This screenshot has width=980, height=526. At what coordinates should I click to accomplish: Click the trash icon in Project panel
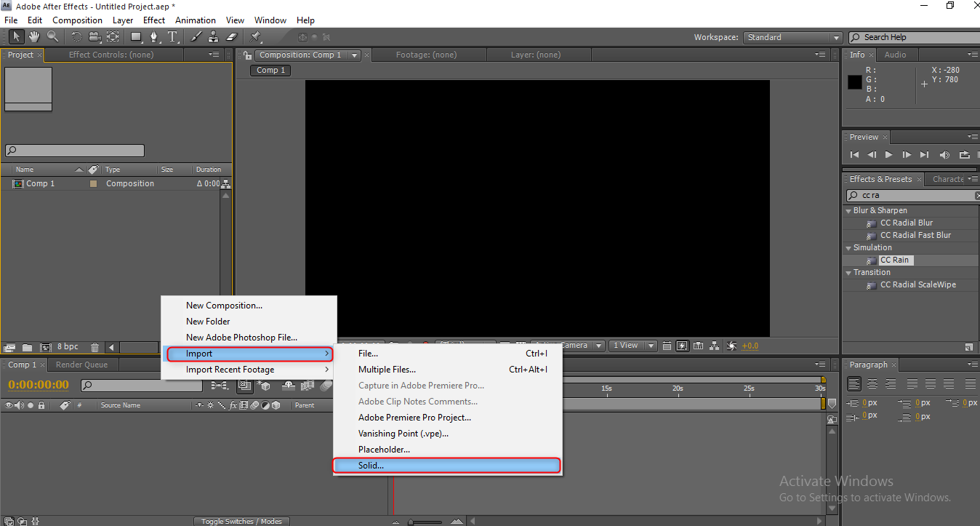pyautogui.click(x=95, y=348)
